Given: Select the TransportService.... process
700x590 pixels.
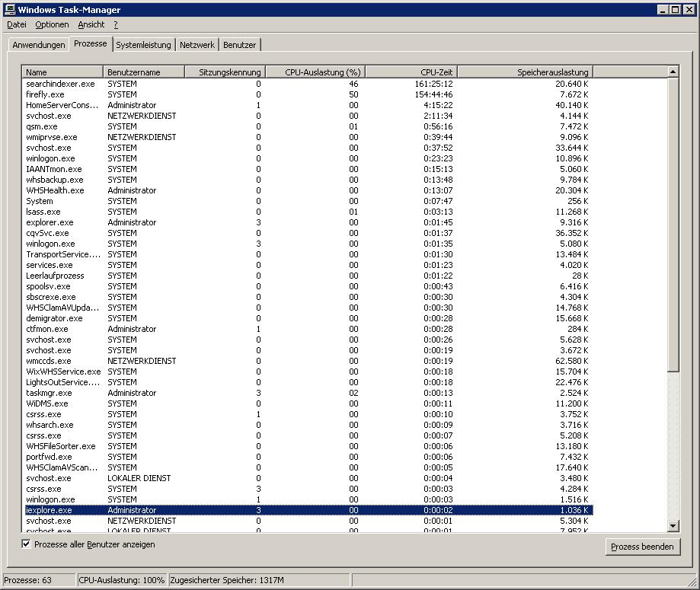Looking at the screenshot, I should point(309,254).
